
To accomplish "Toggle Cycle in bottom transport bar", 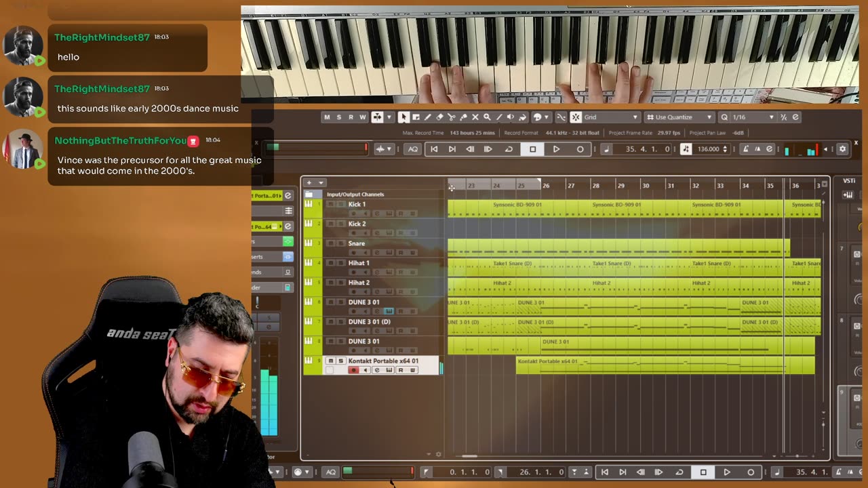I will [679, 472].
